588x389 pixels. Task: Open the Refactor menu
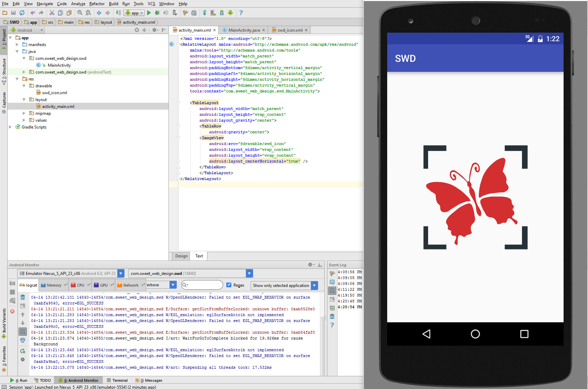(97, 4)
